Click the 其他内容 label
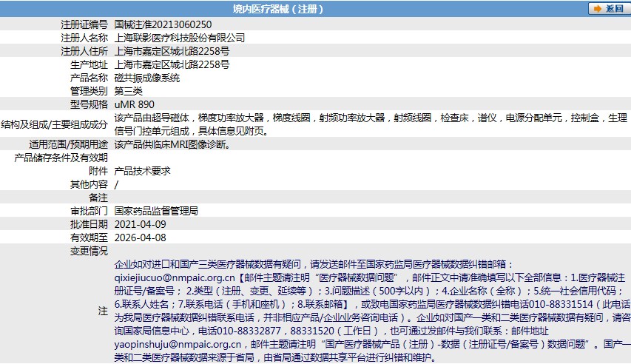The width and height of the screenshot is (631, 364). tap(89, 184)
